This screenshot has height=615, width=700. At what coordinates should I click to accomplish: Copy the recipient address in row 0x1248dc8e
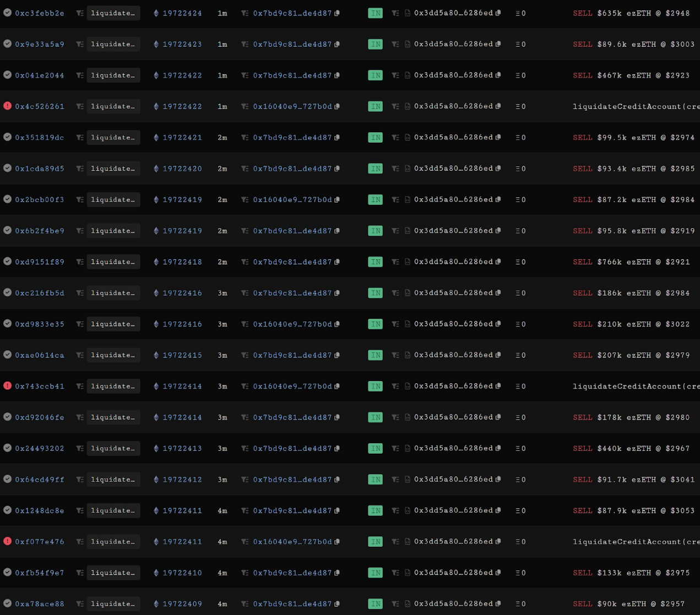click(x=498, y=510)
